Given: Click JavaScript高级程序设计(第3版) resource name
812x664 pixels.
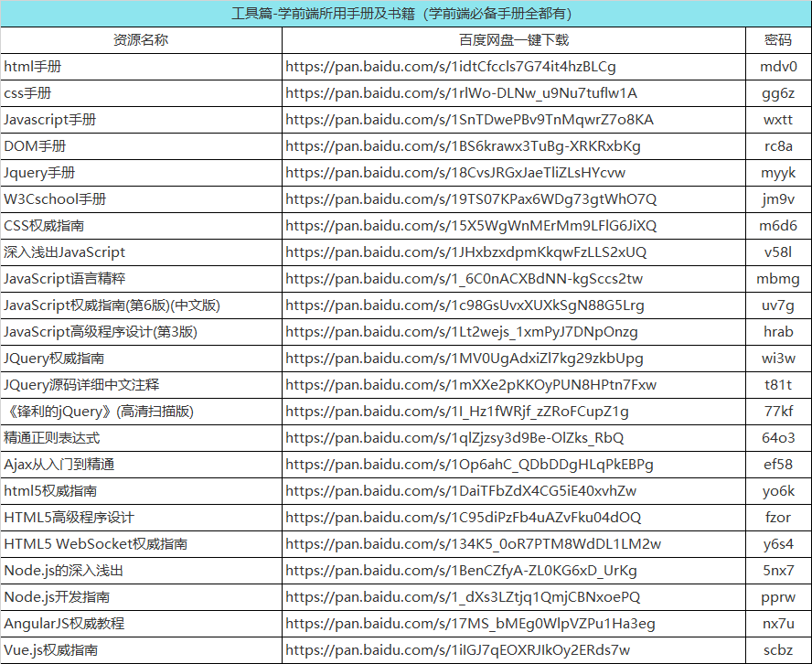Looking at the screenshot, I should [101, 332].
